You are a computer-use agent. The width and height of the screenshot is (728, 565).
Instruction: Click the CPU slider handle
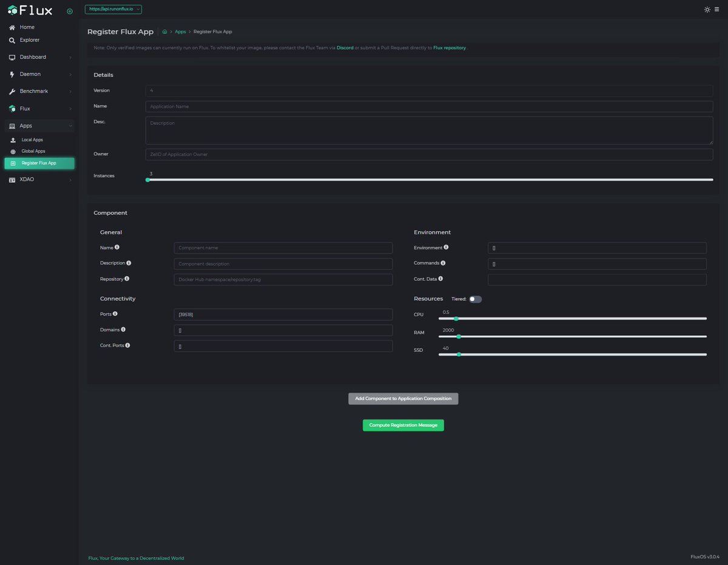456,319
